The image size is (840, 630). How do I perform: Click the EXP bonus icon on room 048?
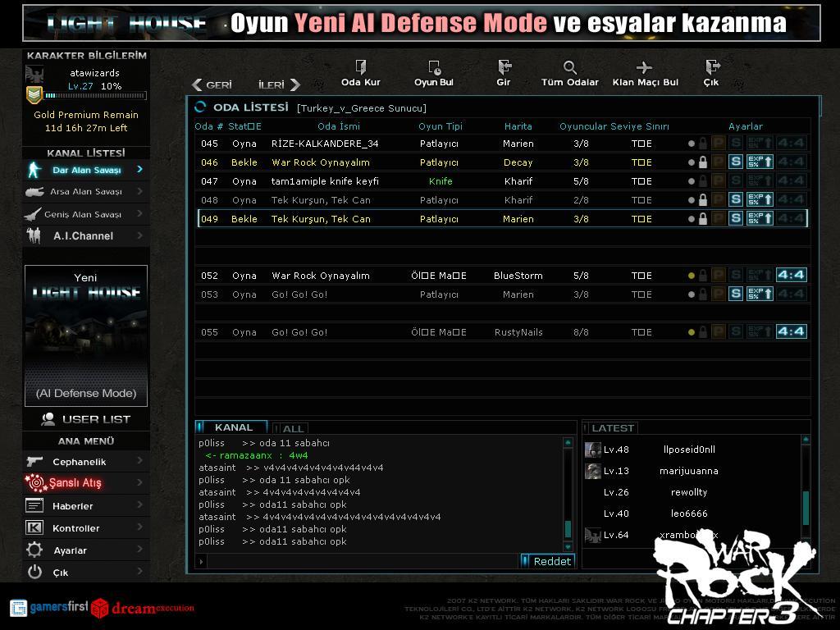[760, 199]
